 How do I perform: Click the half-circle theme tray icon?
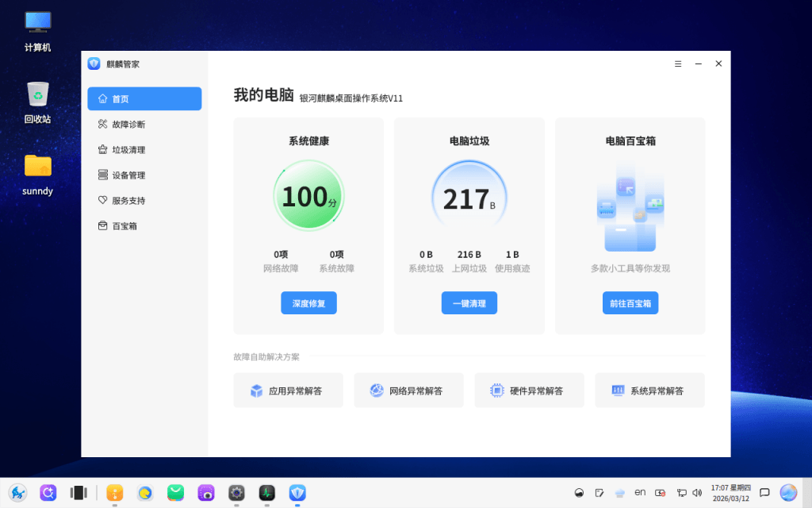click(580, 492)
